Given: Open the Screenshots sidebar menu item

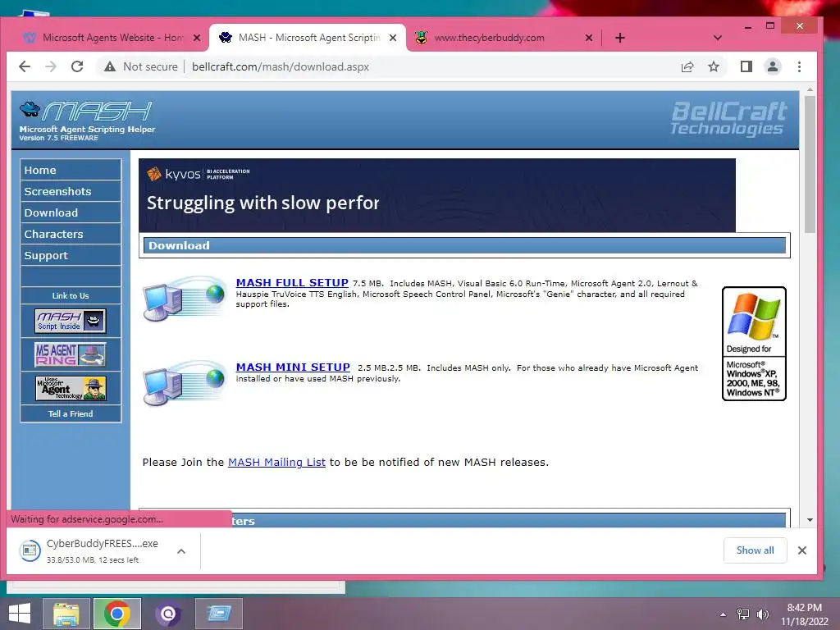Looking at the screenshot, I should pos(71,191).
